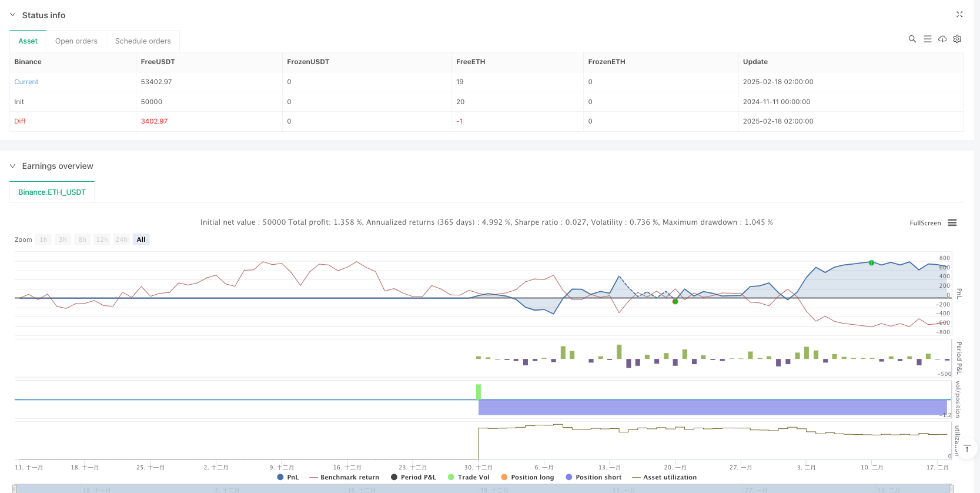
Task: Click the left handle of chart navigator
Action: coord(14,489)
